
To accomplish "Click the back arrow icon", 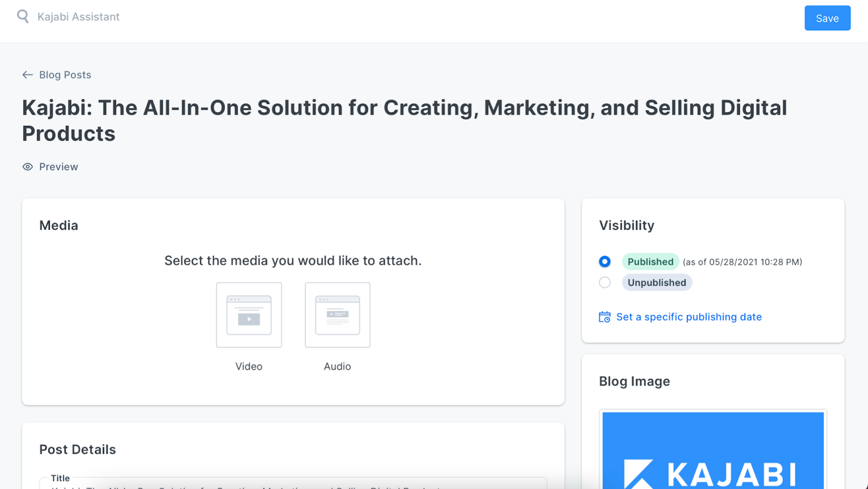I will click(28, 75).
